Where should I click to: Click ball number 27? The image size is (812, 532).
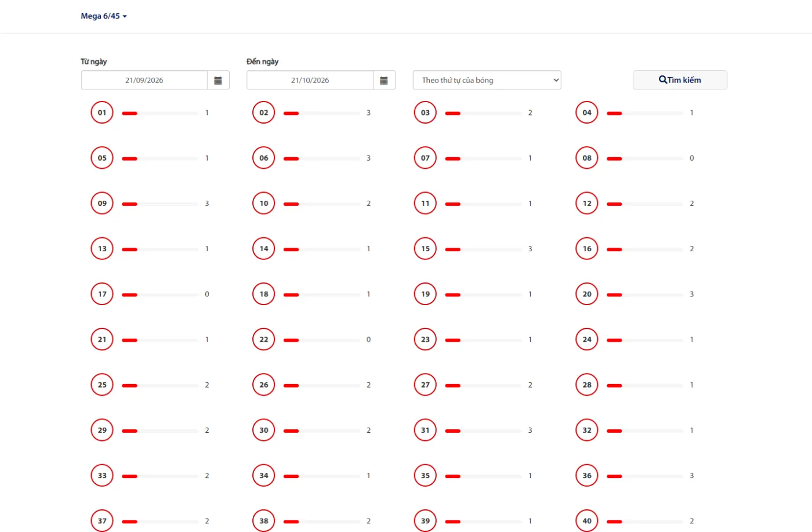click(x=425, y=385)
